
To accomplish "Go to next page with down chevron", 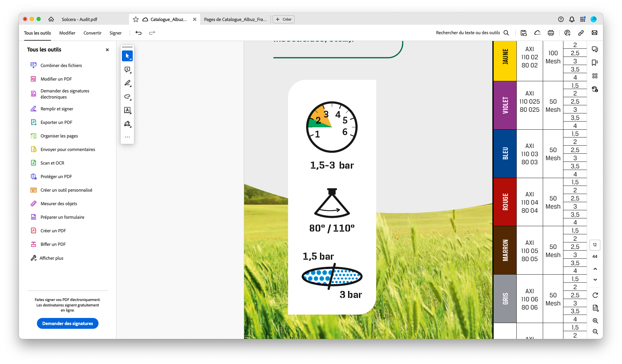I will pos(595,280).
